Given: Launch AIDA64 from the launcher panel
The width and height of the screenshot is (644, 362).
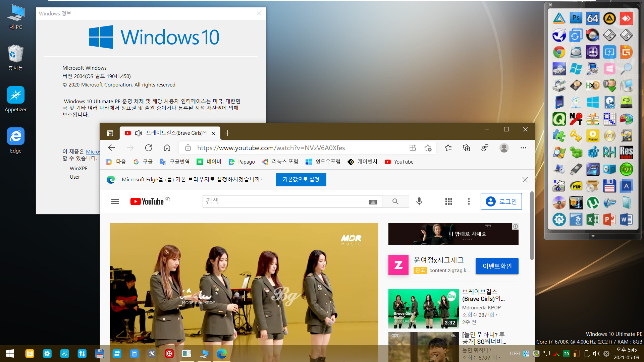Looking at the screenshot, I should pyautogui.click(x=593, y=18).
